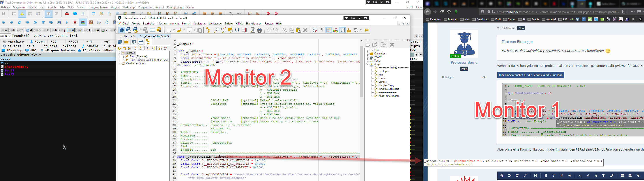Click the _ChoosColorEx Funktion screenshot button

[531, 75]
